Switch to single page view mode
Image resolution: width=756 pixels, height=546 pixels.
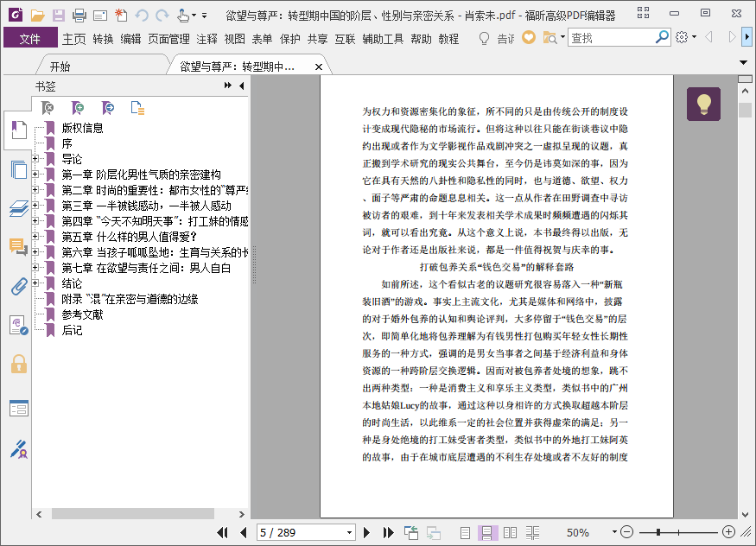pos(467,532)
